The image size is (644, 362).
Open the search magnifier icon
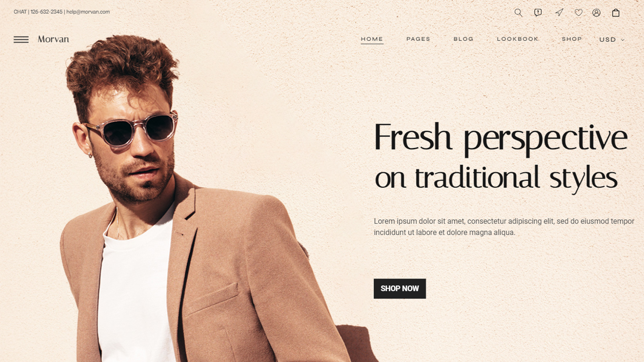pyautogui.click(x=518, y=12)
